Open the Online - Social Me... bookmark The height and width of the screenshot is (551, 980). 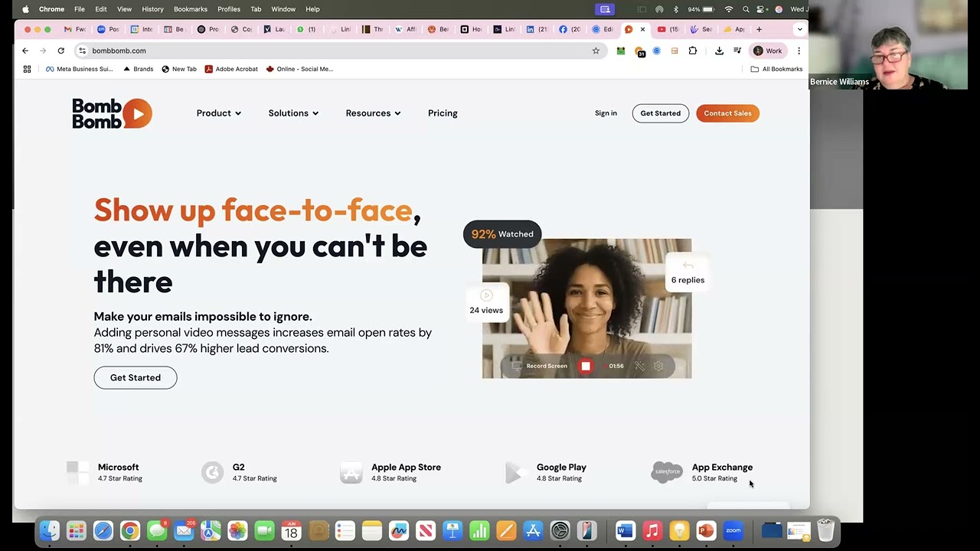pos(299,69)
